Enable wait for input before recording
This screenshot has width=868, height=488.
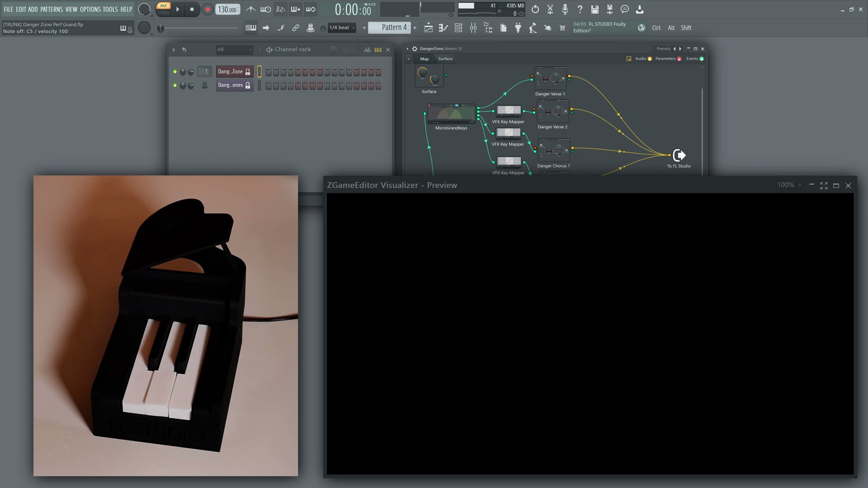(x=265, y=9)
